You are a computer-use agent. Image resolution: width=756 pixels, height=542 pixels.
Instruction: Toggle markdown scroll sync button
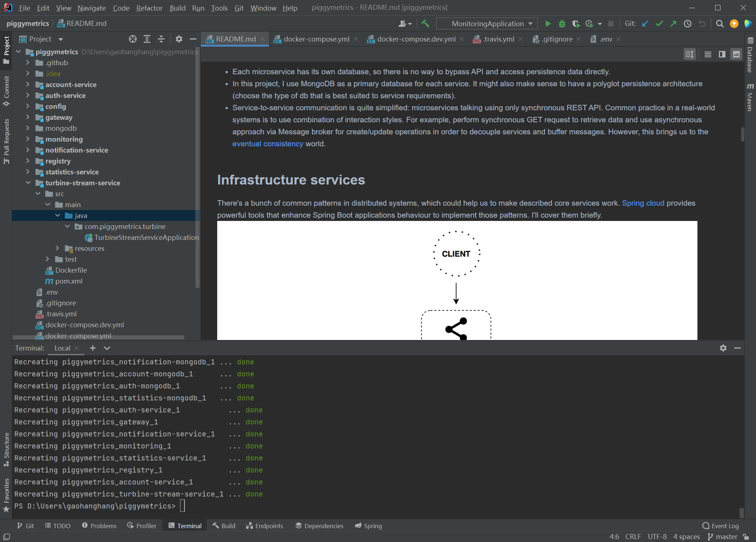690,54
